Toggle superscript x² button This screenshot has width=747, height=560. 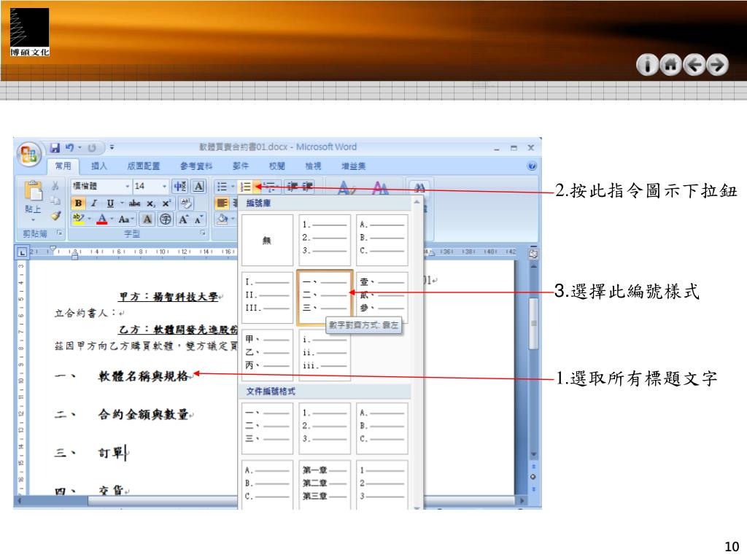pyautogui.click(x=166, y=203)
